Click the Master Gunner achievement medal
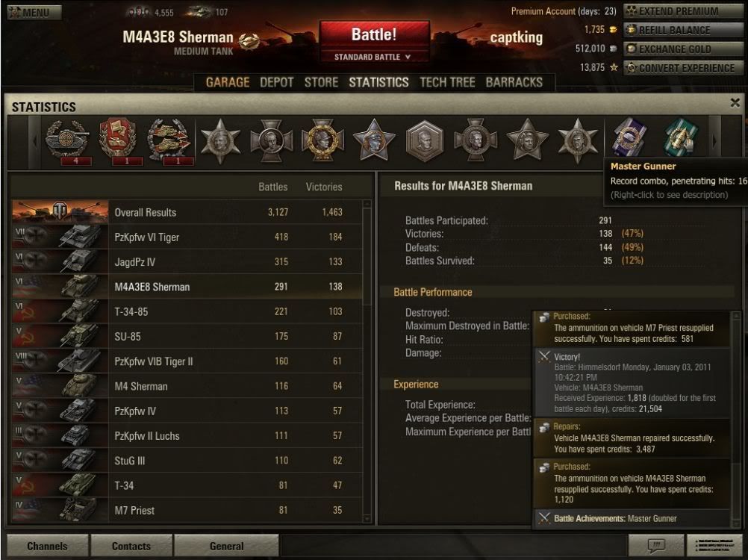This screenshot has width=748, height=560. [x=630, y=138]
